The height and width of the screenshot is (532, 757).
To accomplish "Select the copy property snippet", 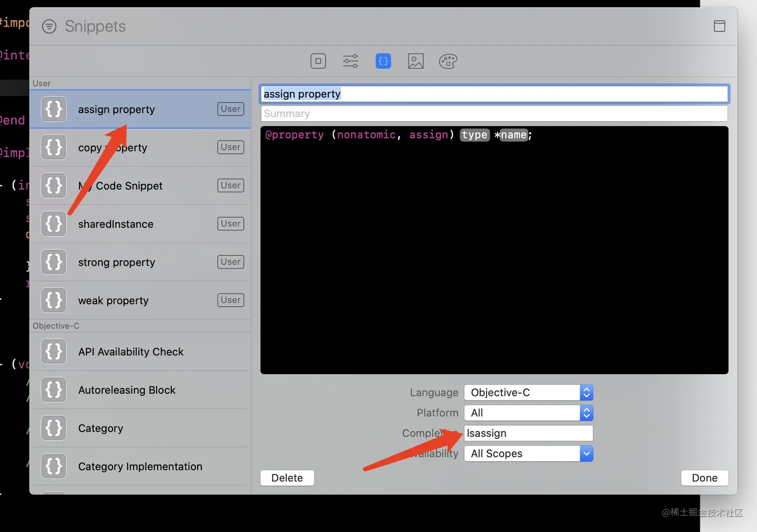I will pos(140,148).
